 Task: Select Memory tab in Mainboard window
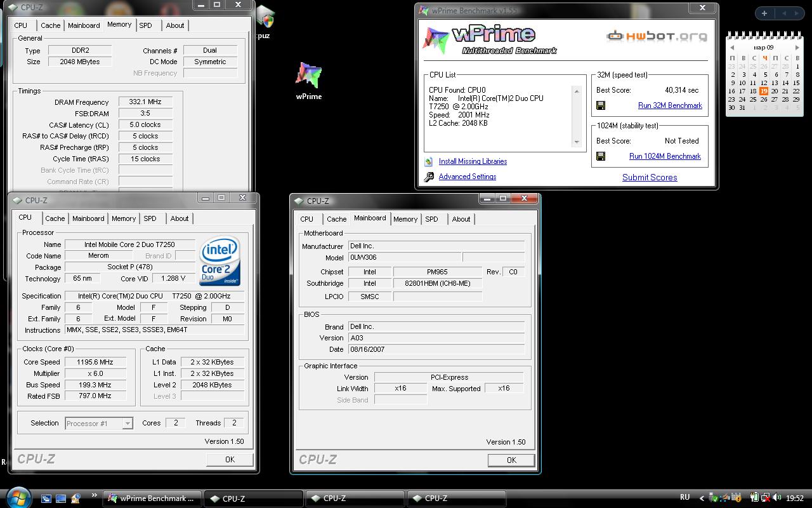pos(405,219)
